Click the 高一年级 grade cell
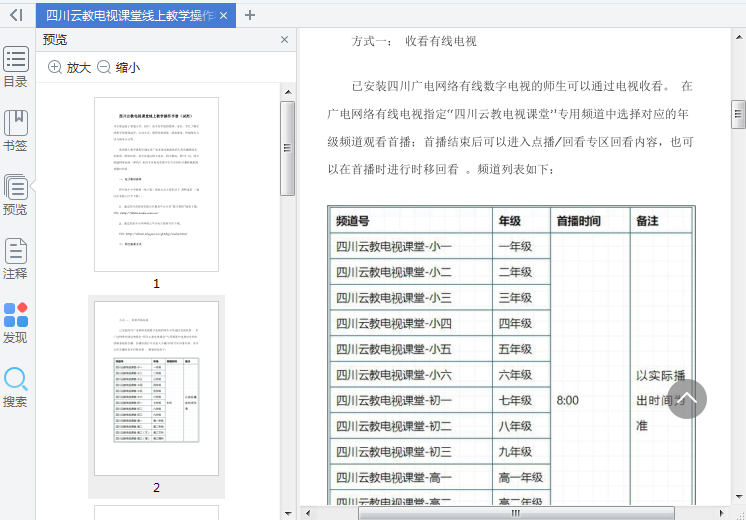 [x=521, y=478]
